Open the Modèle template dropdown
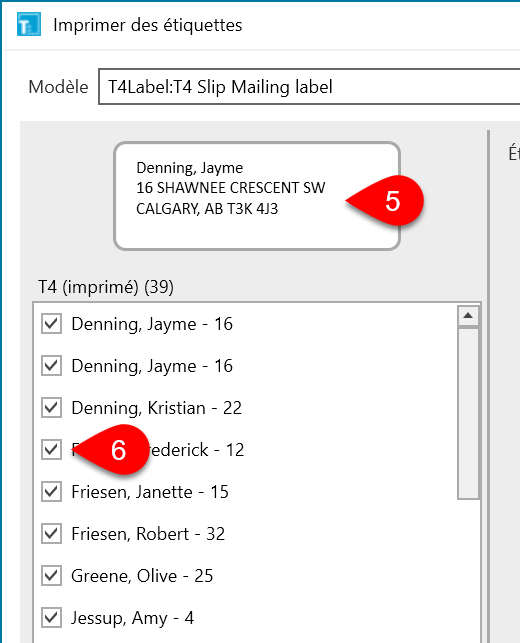Image resolution: width=520 pixels, height=643 pixels. point(309,87)
